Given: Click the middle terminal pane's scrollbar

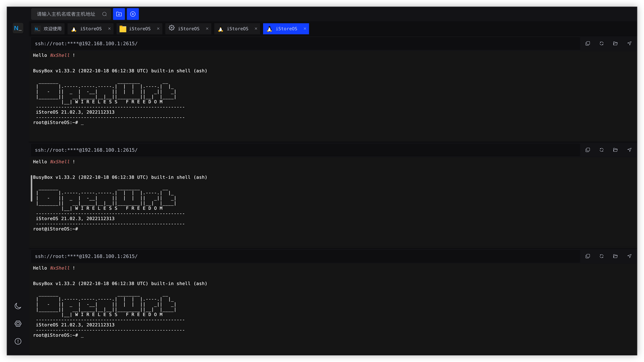Looking at the screenshot, I should click(32, 188).
